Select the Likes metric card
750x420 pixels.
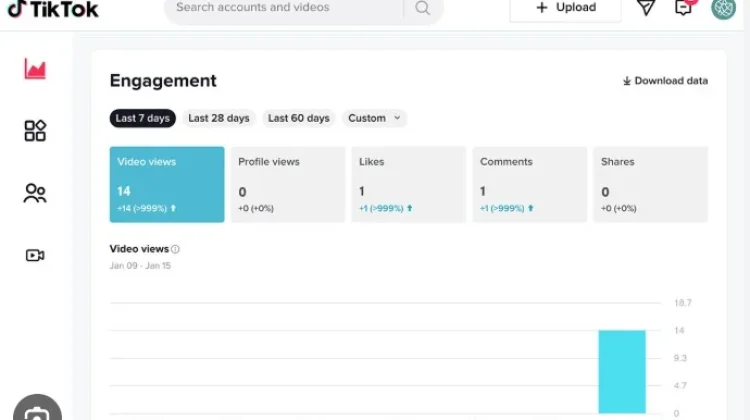[x=408, y=185]
